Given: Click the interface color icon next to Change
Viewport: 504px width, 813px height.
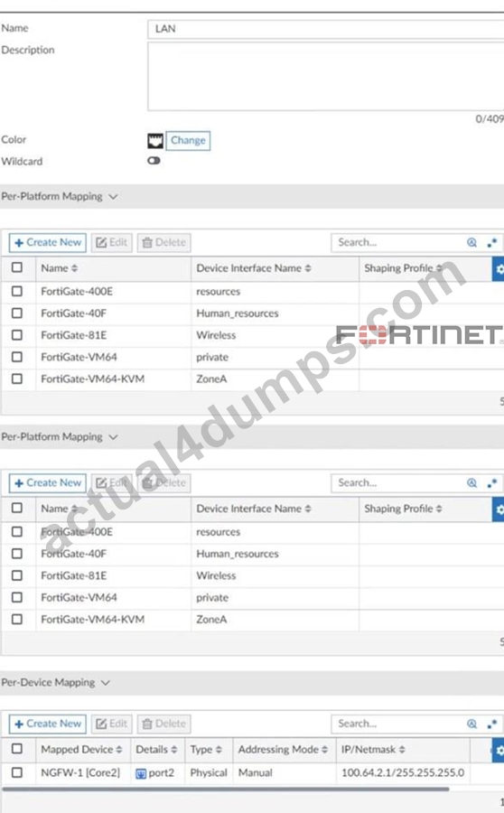Looking at the screenshot, I should [155, 141].
